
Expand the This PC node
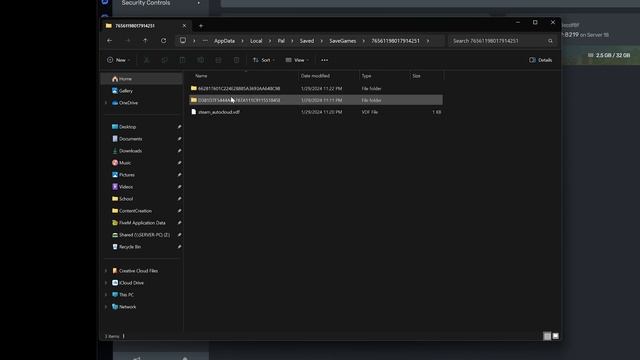[x=106, y=295]
